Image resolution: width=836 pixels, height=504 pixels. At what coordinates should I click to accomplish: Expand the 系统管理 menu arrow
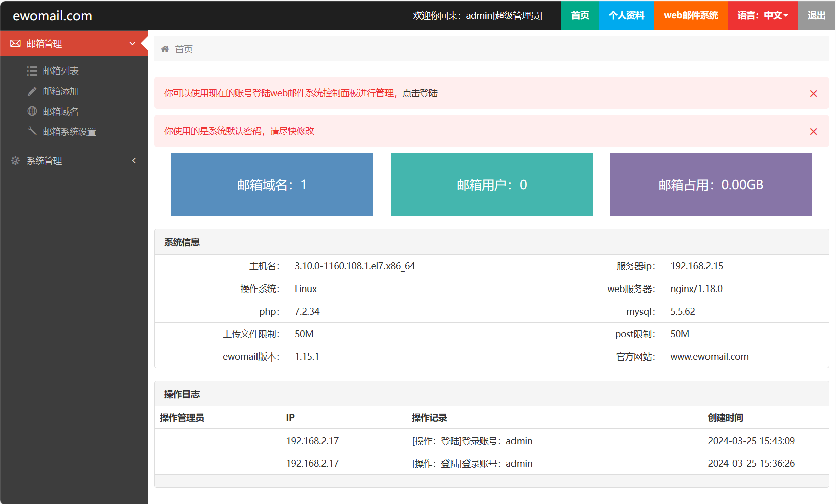(134, 161)
